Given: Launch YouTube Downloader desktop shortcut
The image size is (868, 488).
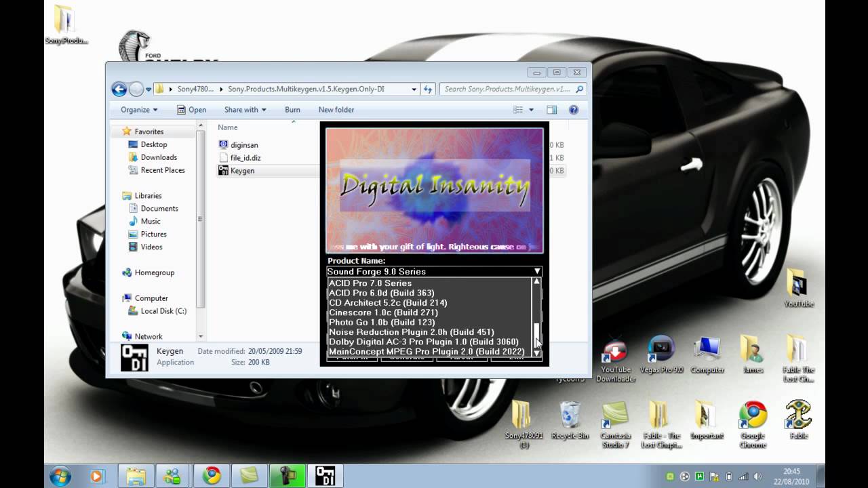Looking at the screenshot, I should pos(615,359).
